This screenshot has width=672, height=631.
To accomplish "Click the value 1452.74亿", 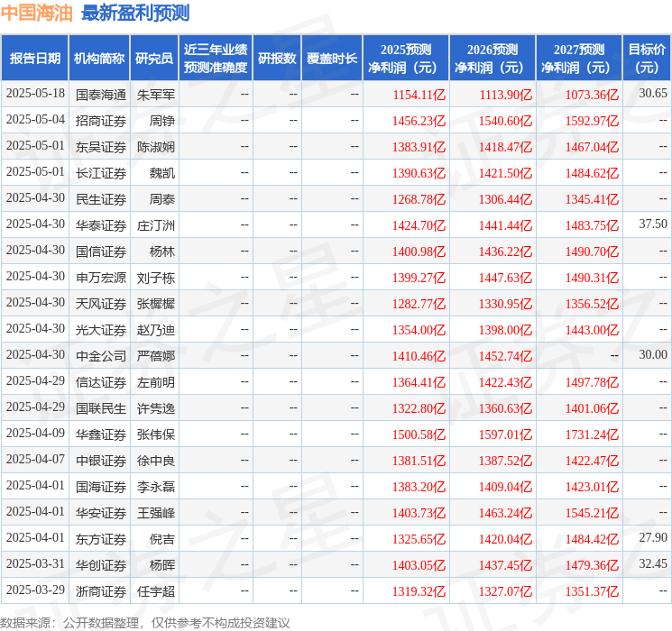I will [505, 356].
